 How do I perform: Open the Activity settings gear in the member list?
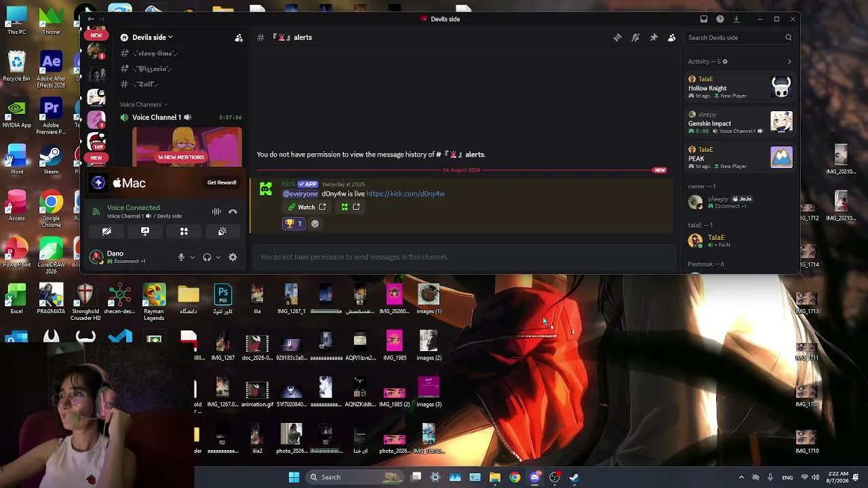tap(725, 62)
